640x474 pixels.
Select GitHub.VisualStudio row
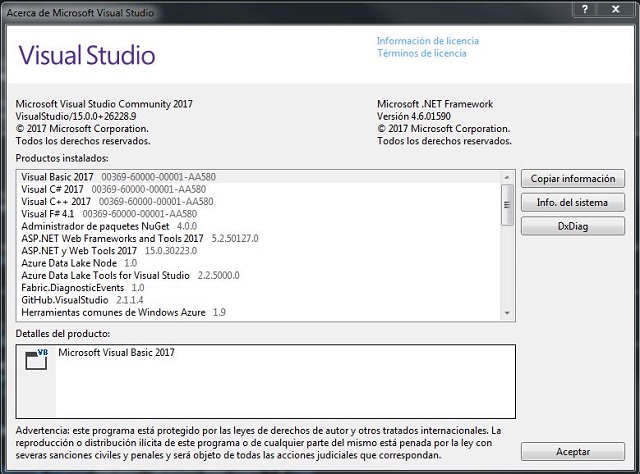point(260,300)
